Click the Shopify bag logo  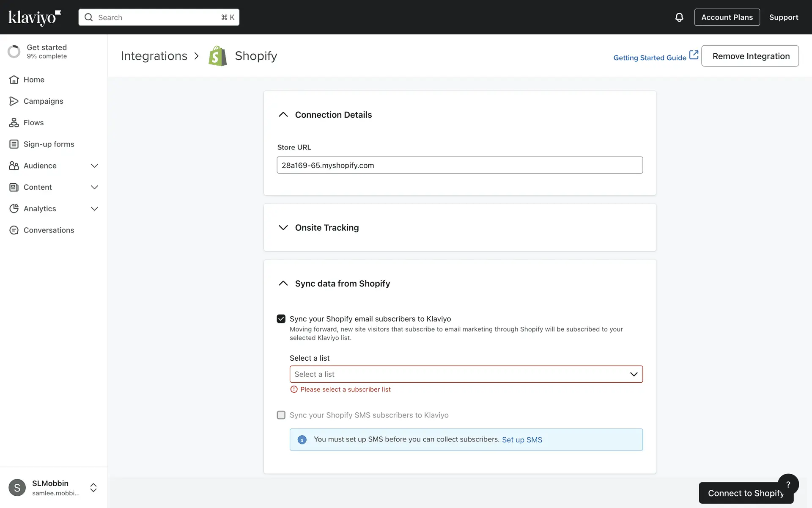pyautogui.click(x=217, y=56)
